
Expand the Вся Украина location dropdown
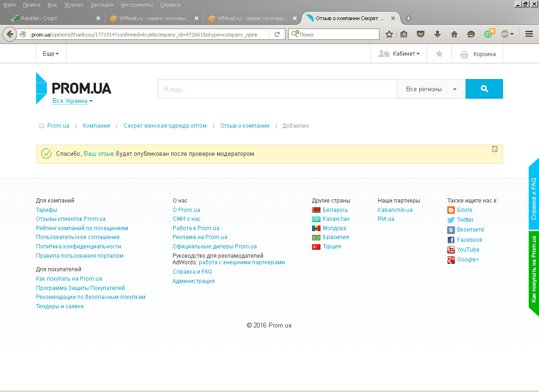[73, 101]
